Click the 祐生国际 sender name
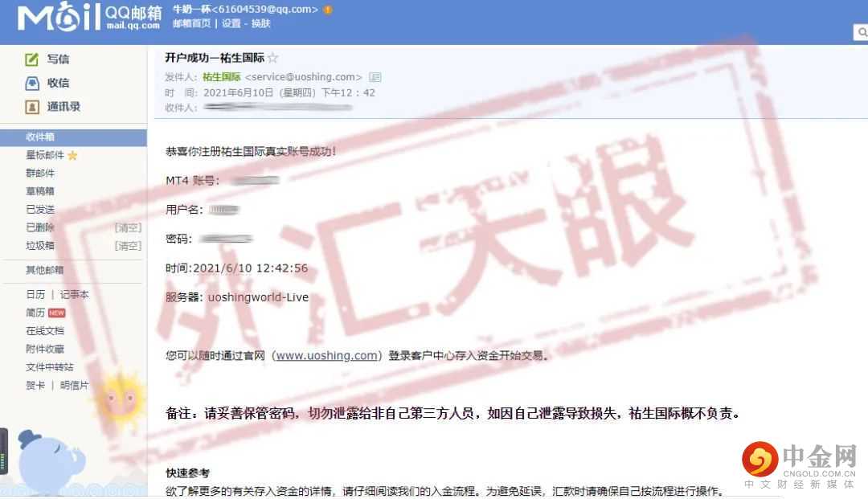 click(x=222, y=77)
